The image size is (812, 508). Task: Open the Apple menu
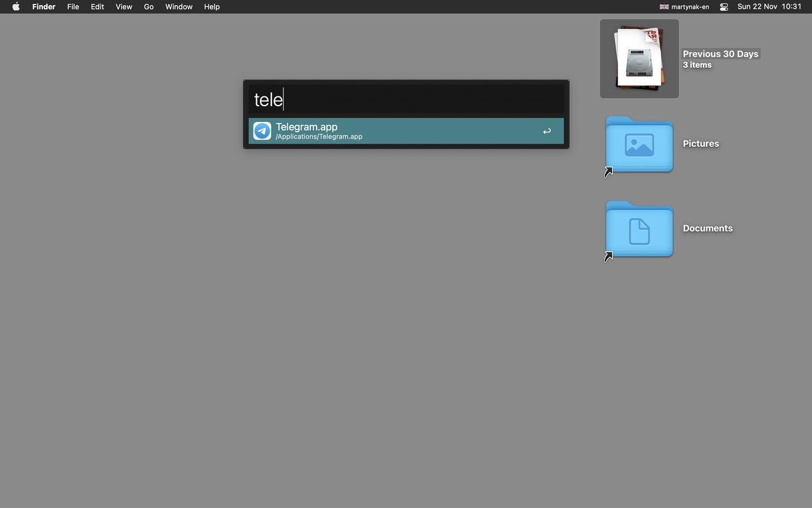point(16,7)
